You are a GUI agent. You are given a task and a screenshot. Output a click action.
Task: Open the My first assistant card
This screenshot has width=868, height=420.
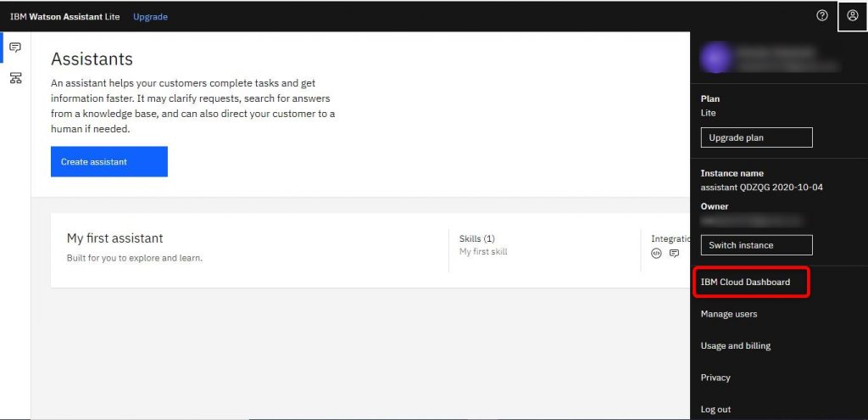coord(370,250)
